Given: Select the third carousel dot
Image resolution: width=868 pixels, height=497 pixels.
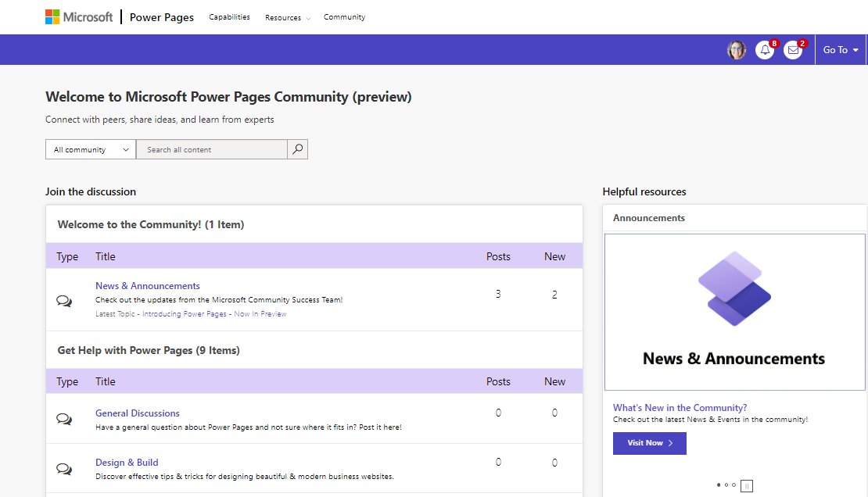Looking at the screenshot, I should [733, 484].
